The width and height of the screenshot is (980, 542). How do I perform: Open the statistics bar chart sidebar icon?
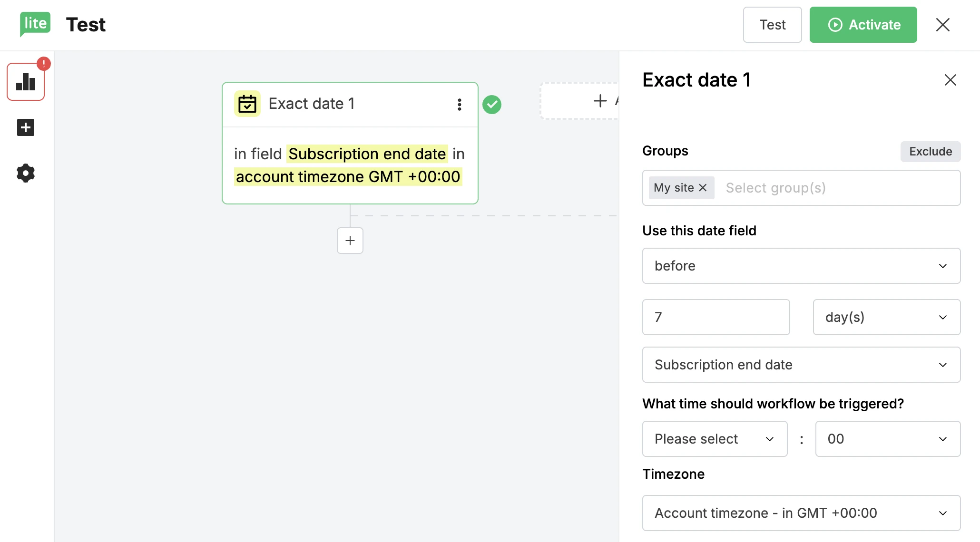click(26, 82)
